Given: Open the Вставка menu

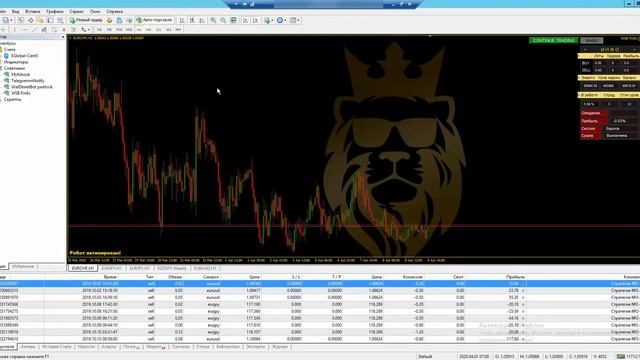Looking at the screenshot, I should [33, 11].
